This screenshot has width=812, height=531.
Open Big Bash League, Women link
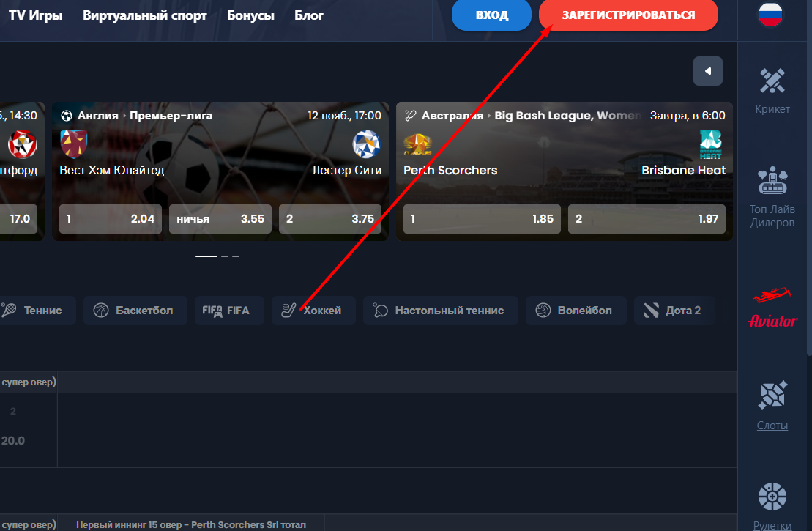567,116
